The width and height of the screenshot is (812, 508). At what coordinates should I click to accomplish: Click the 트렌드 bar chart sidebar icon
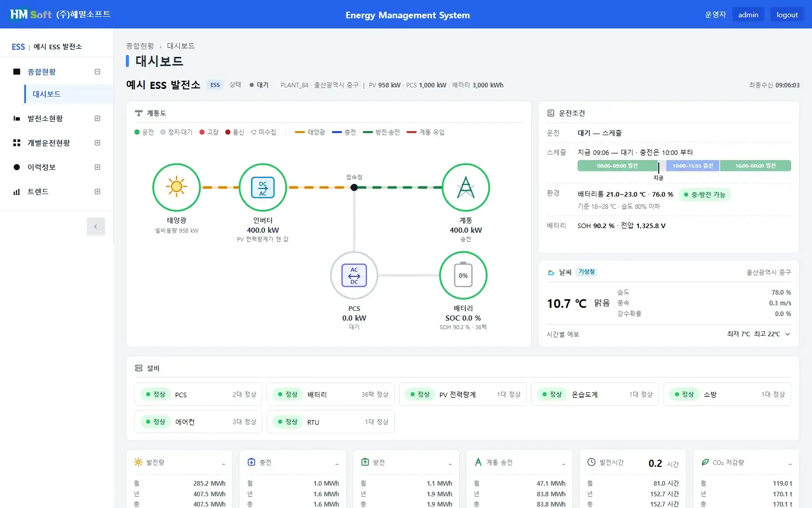tap(17, 192)
